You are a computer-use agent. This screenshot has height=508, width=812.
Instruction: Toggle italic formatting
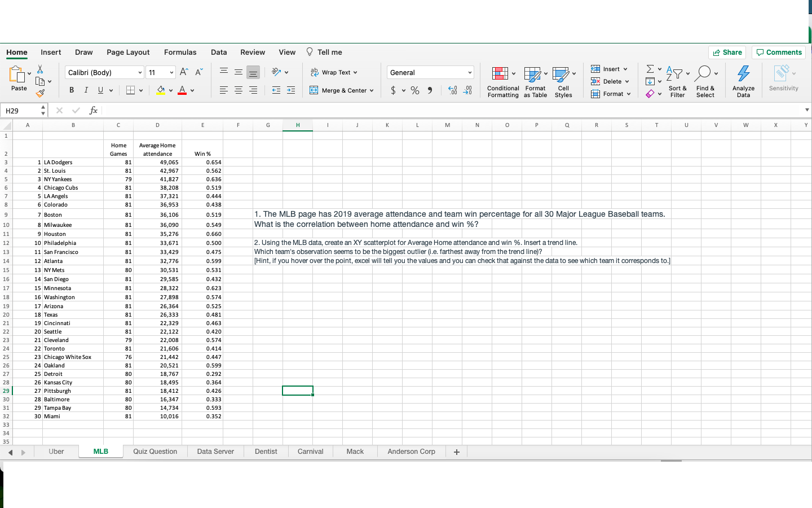pos(86,90)
